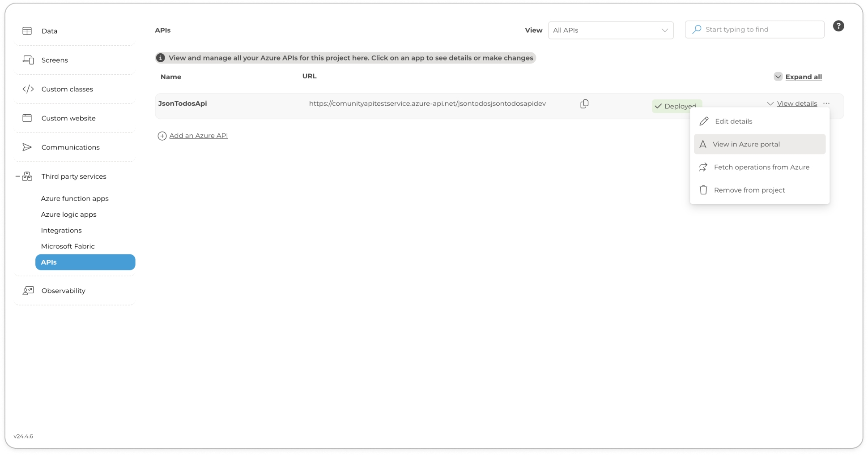Viewport: 868px width, 455px height.
Task: Click the help question mark icon
Action: pyautogui.click(x=838, y=26)
